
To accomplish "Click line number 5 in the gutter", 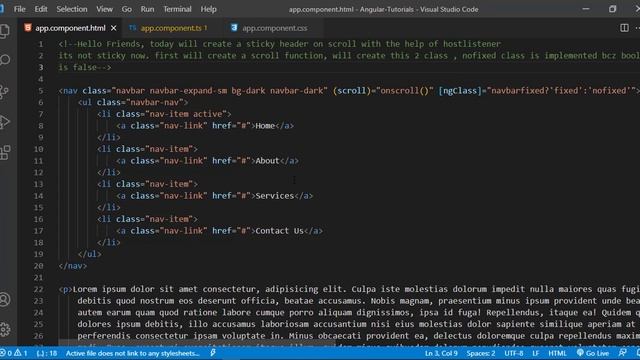I will coord(40,91).
